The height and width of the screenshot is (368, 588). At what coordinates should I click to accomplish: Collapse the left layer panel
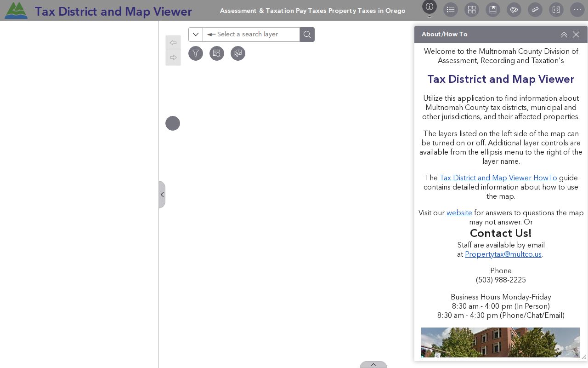click(x=162, y=195)
